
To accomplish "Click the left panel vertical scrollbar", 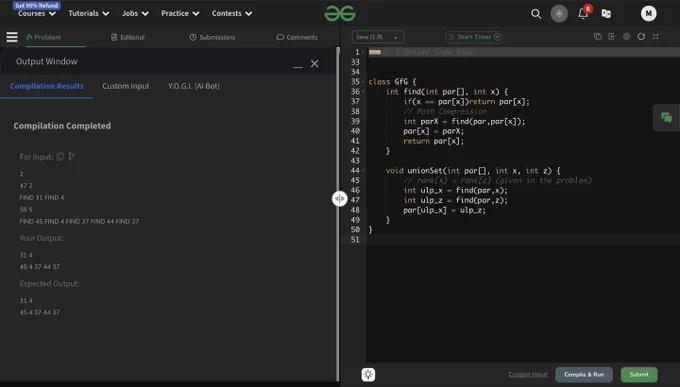I will point(338,213).
